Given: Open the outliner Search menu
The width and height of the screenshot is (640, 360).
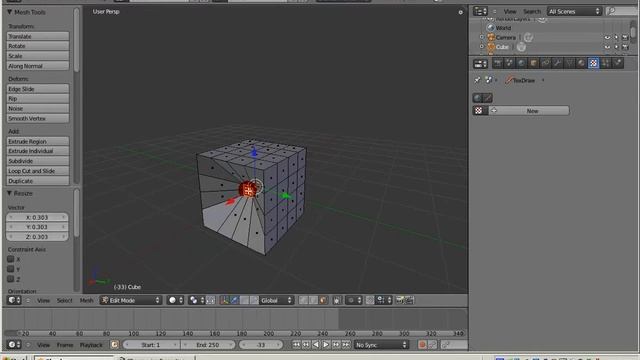Looking at the screenshot, I should pos(532,12).
